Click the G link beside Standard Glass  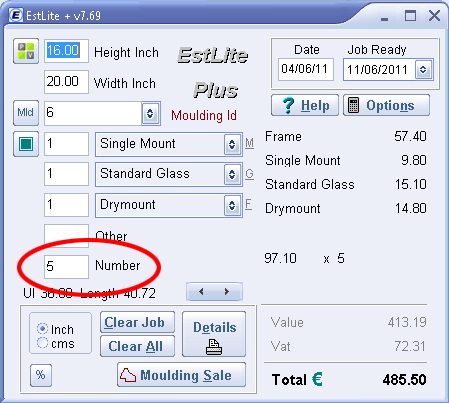click(x=249, y=174)
